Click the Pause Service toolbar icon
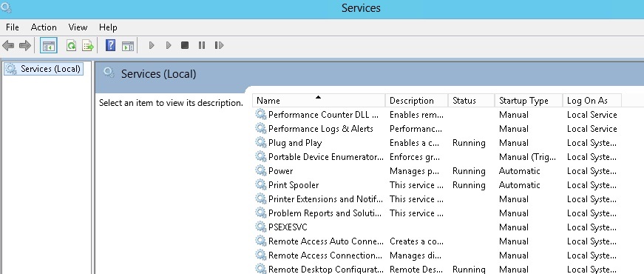Screen dimensions: 644x274 202,45
